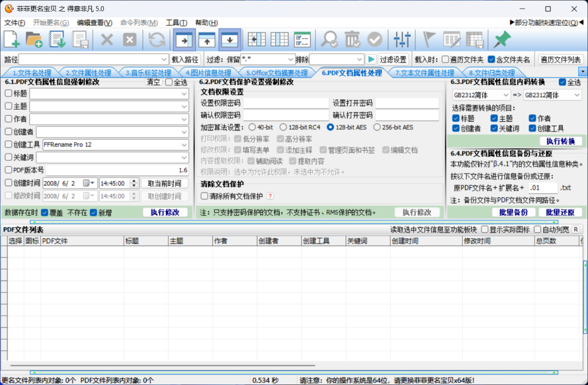Click the 批量备份 button
Viewport: 588px width, 385px height.
coord(509,212)
